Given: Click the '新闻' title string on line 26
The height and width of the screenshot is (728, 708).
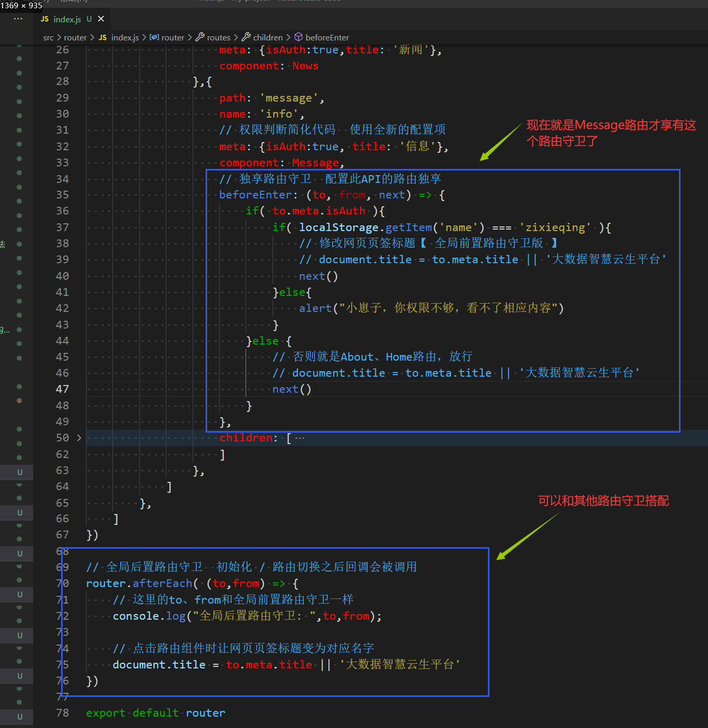Looking at the screenshot, I should [x=411, y=50].
